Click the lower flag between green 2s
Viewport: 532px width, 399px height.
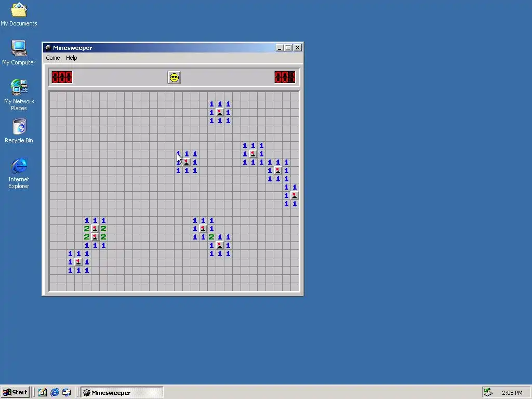(95, 237)
